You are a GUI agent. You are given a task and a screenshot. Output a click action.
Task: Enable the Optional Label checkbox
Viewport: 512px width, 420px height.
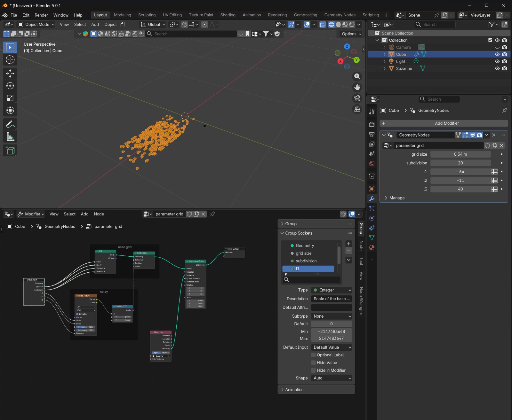pos(314,355)
